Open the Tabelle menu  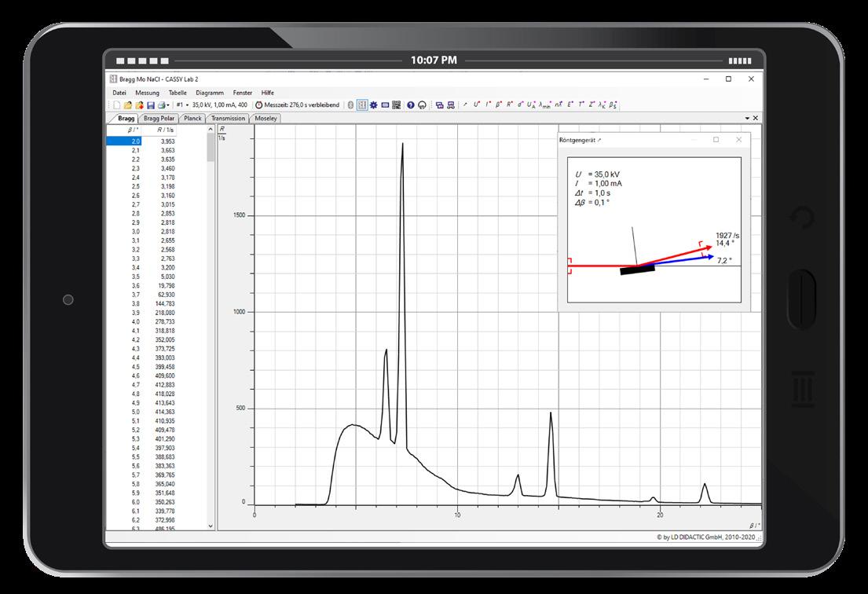pyautogui.click(x=178, y=93)
